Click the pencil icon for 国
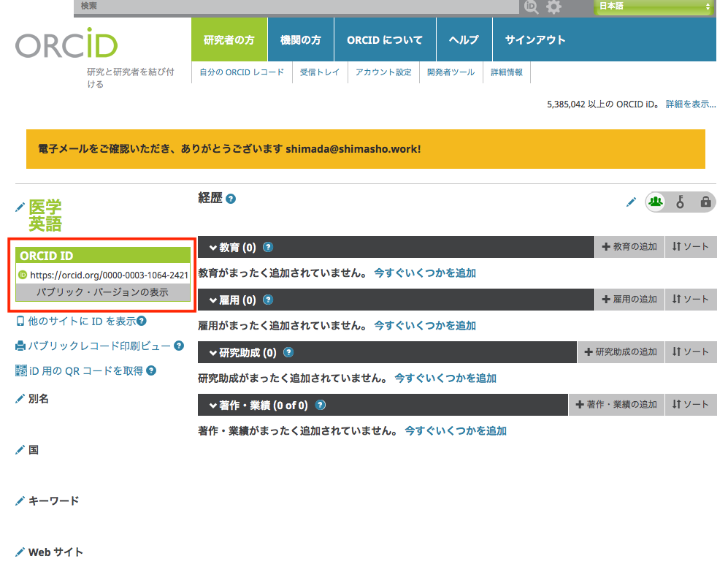728x586 pixels. [20, 450]
